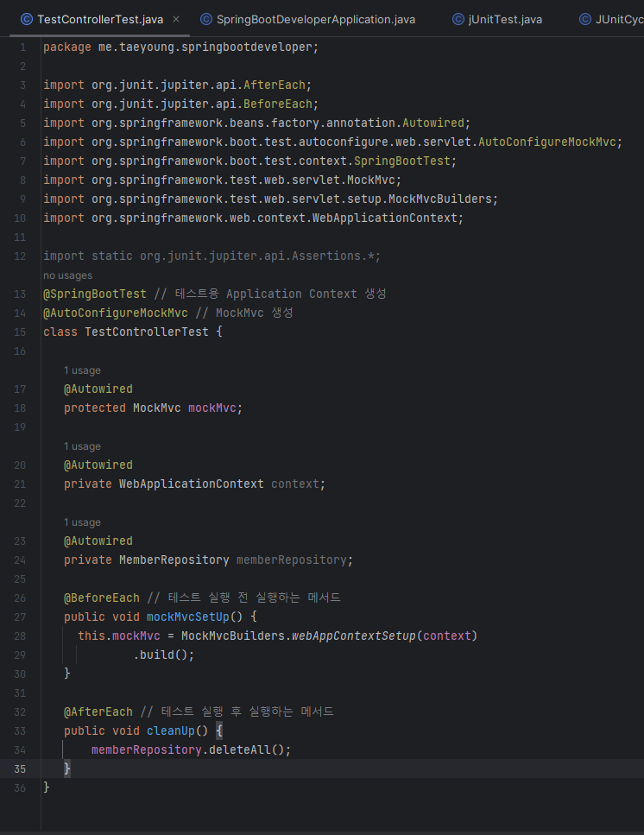Click the cleanUp method name
Screen dimensions: 644x835
171,731
